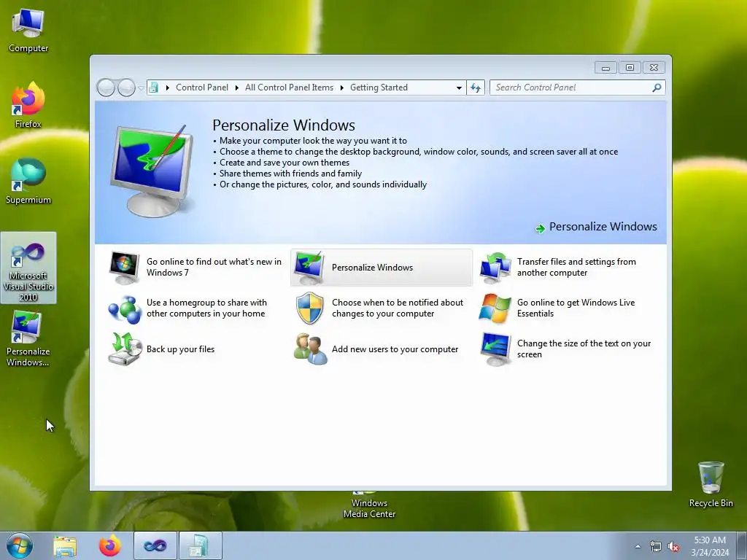Viewport: 747px width, 560px height.
Task: Open Add new users to your computer
Action: pyautogui.click(x=395, y=349)
